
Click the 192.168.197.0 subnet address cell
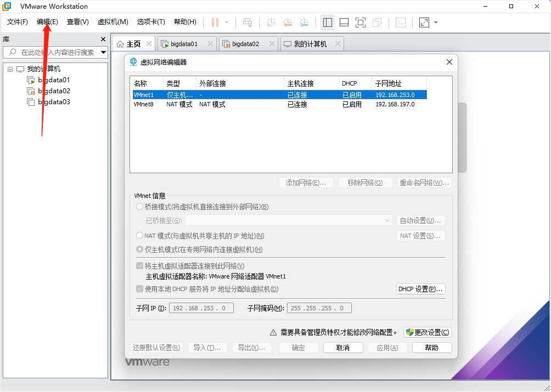tap(395, 104)
